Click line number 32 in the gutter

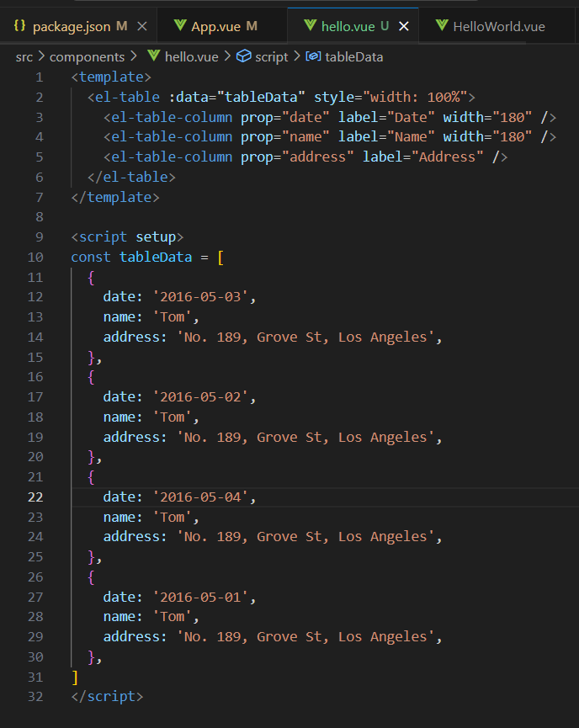pos(35,697)
